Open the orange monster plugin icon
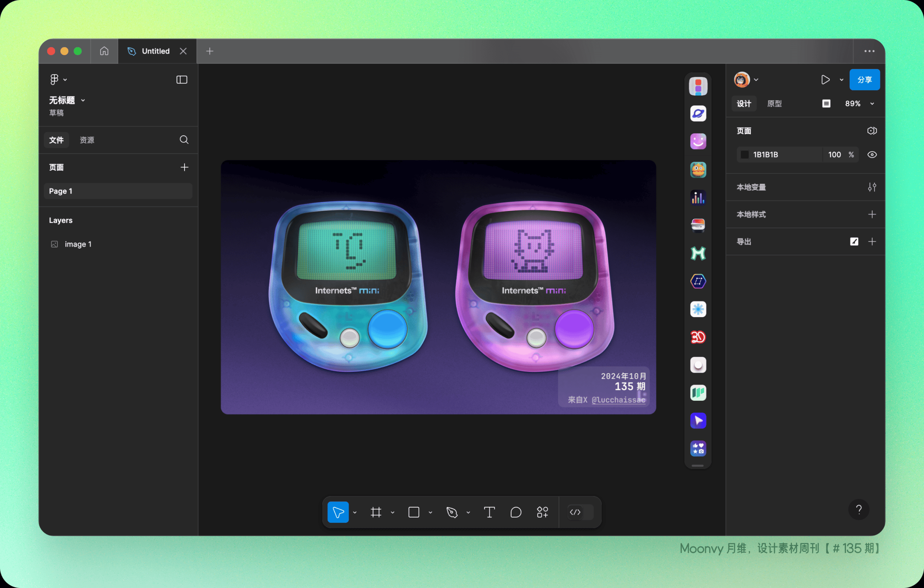 (698, 170)
